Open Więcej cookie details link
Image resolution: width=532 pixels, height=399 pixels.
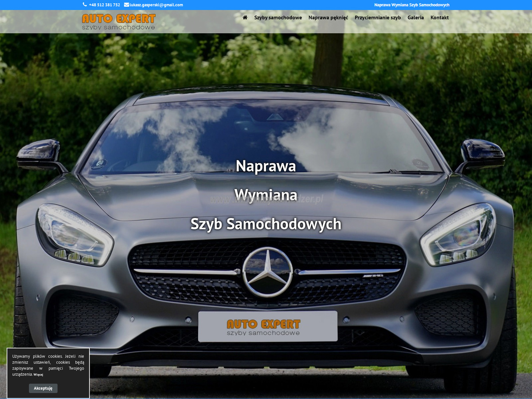tap(38, 375)
